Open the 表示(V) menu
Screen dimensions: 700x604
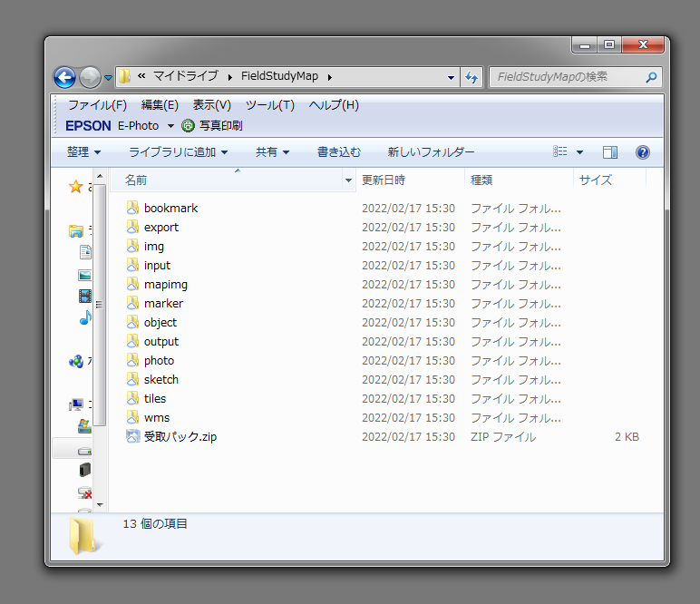tap(211, 105)
